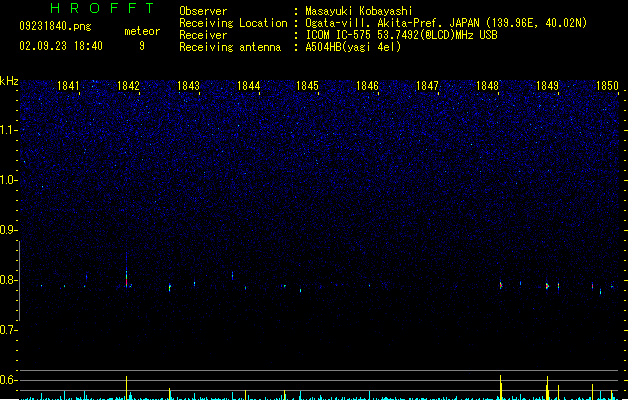This screenshot has width=629, height=400.
Task: Click time marker 1849
Action: 547,86
